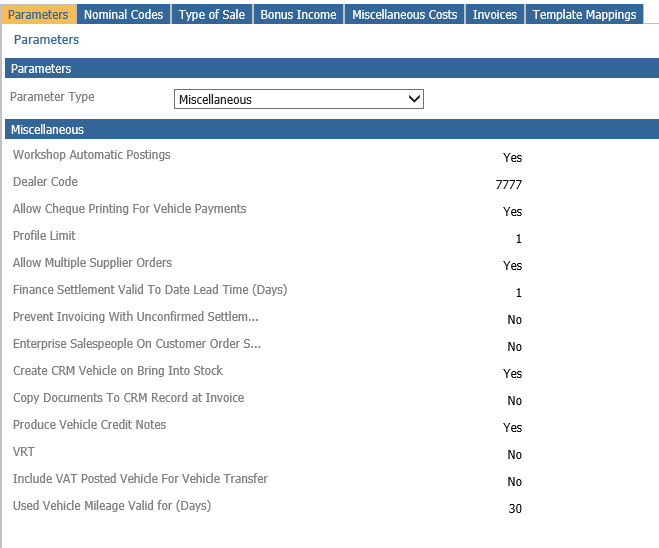Click Yes value for Workshop Automatic Postings
Screen dimensions: 659x548
512,158
